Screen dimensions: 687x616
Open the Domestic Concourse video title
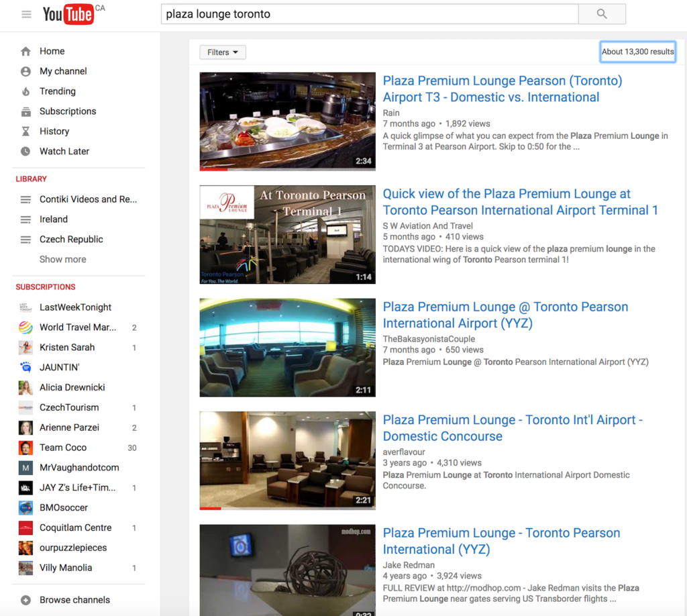pyautogui.click(x=513, y=428)
